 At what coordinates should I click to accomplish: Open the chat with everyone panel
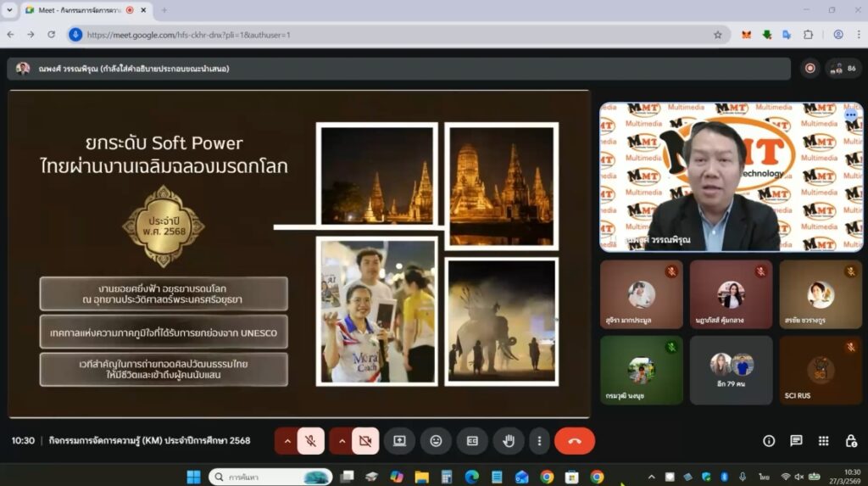click(796, 441)
